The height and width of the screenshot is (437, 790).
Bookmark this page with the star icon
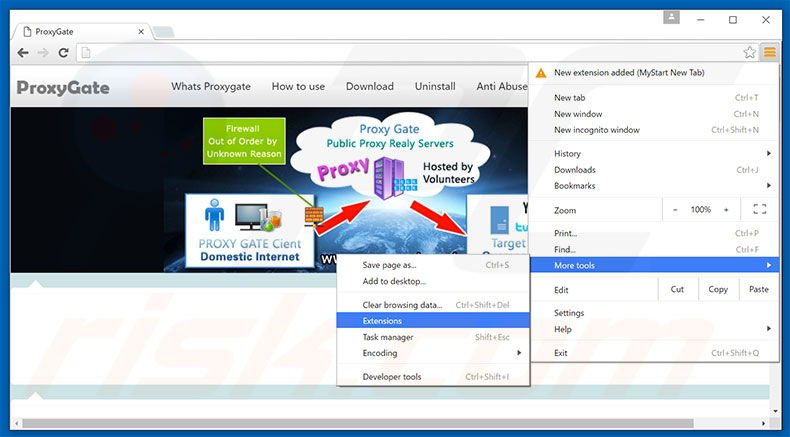pyautogui.click(x=750, y=52)
